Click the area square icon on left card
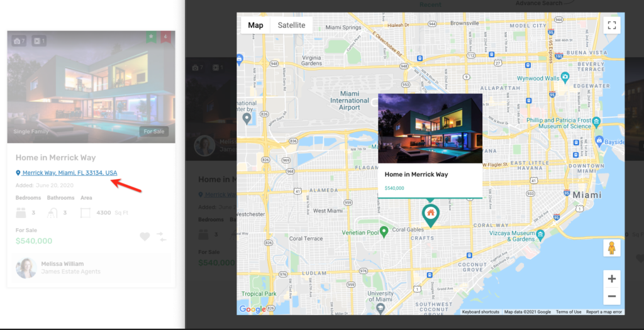 [85, 212]
